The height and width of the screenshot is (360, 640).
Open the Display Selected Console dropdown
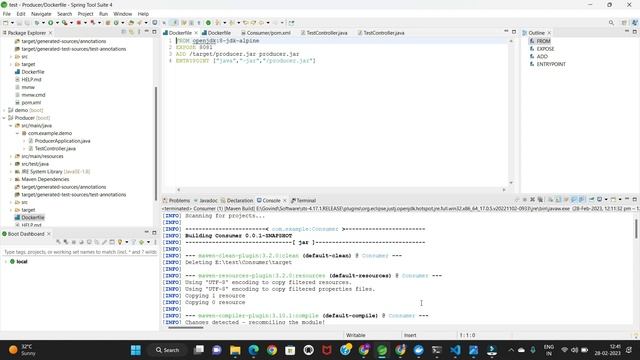[606, 200]
